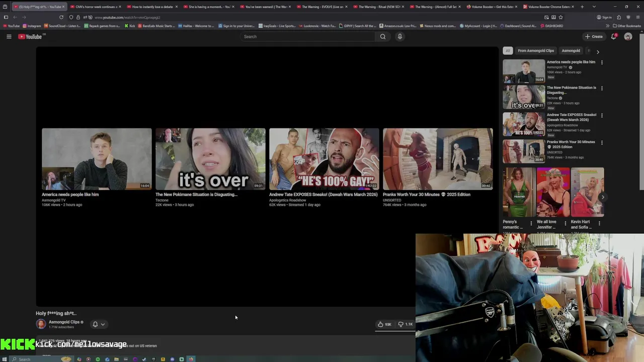Open the Instagram bookmark

pos(32,26)
